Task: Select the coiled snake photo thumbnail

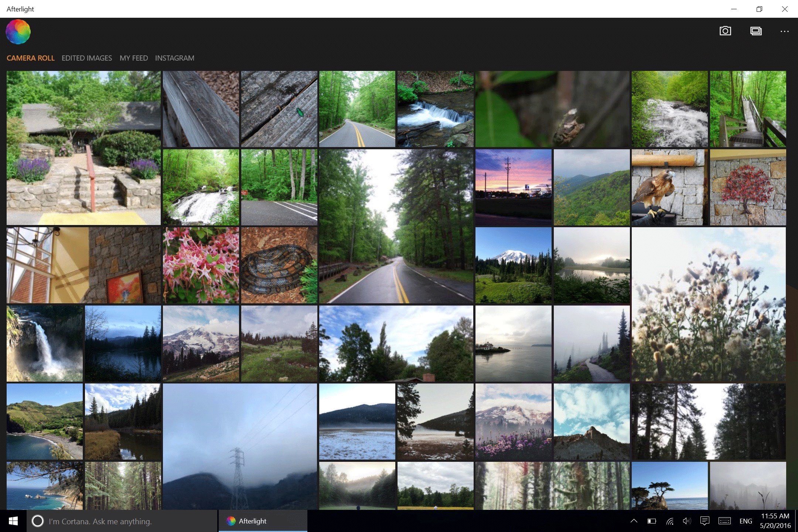Action: point(279,265)
